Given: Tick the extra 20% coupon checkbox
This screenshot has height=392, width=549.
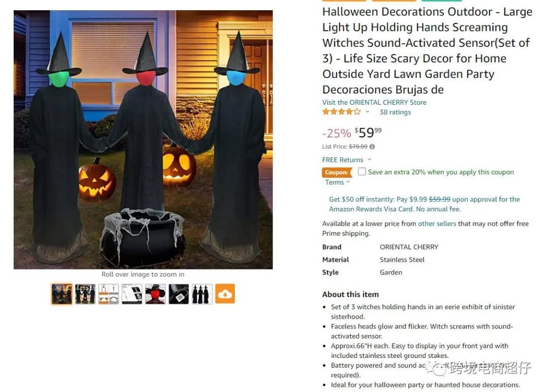Looking at the screenshot, I should click(362, 172).
